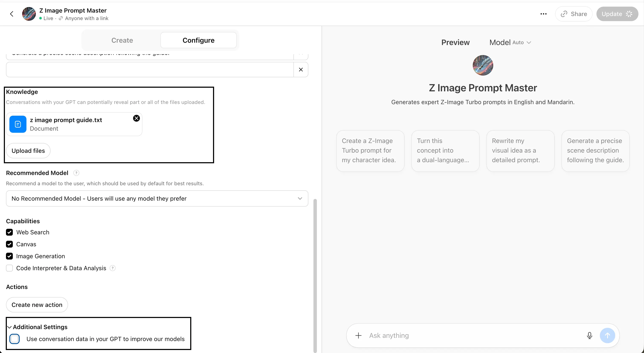The width and height of the screenshot is (644, 353).
Task: Click the back arrow icon
Action: (12, 14)
